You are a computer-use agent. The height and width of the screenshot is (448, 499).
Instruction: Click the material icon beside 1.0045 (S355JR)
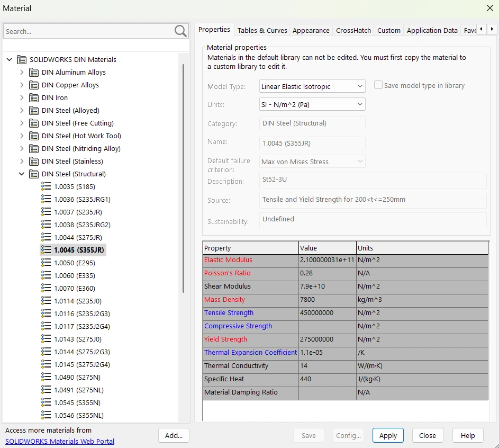tap(46, 250)
